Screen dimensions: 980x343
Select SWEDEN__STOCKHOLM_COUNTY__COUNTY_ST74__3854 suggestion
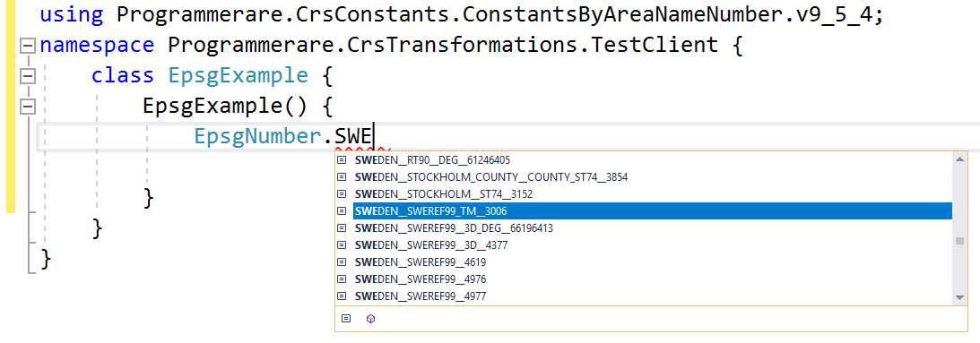pyautogui.click(x=643, y=176)
